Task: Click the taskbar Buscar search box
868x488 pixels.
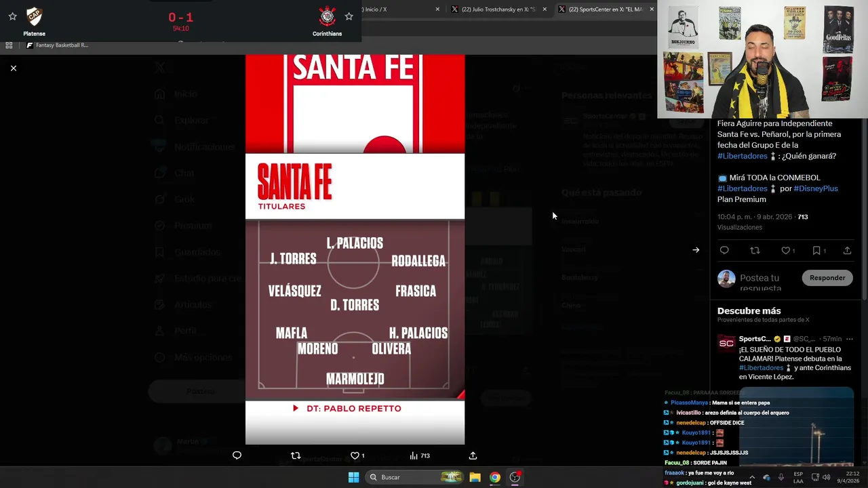Action: (415, 477)
